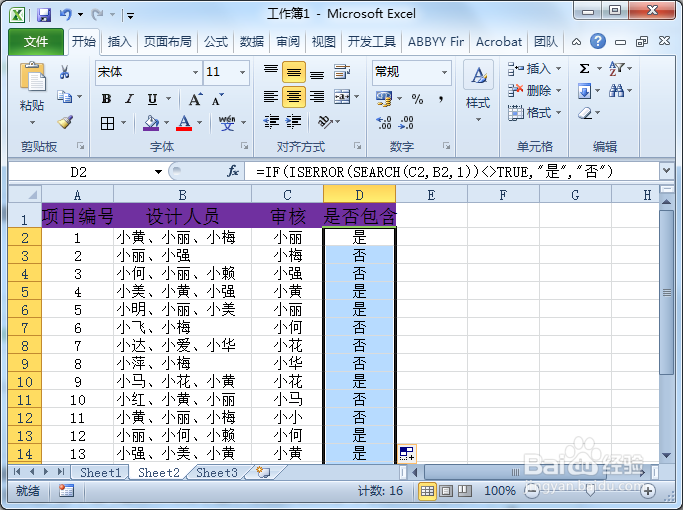Click the Excel Help question mark
Screen dimensions: 683x510
point(598,41)
